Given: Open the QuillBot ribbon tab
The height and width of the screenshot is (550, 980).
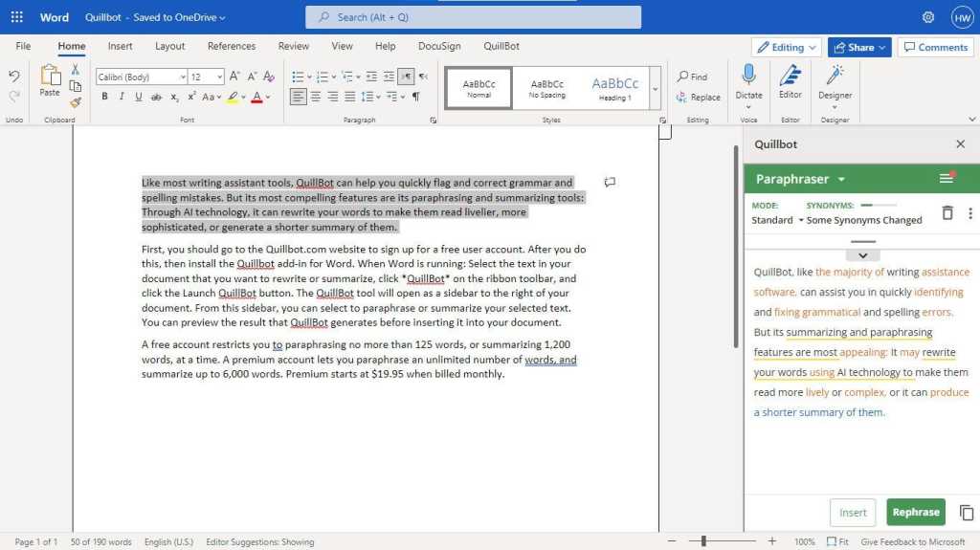Looking at the screenshot, I should pos(501,46).
